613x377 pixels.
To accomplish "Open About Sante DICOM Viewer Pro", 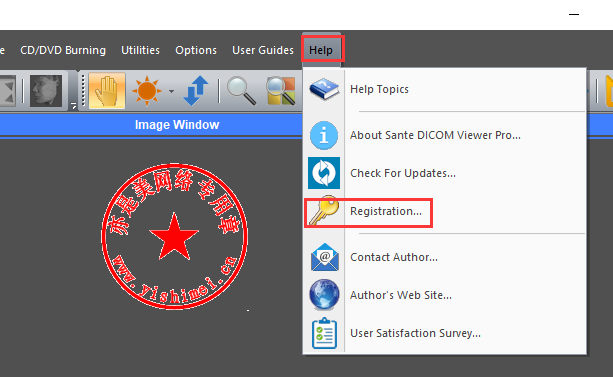I will click(x=445, y=135).
